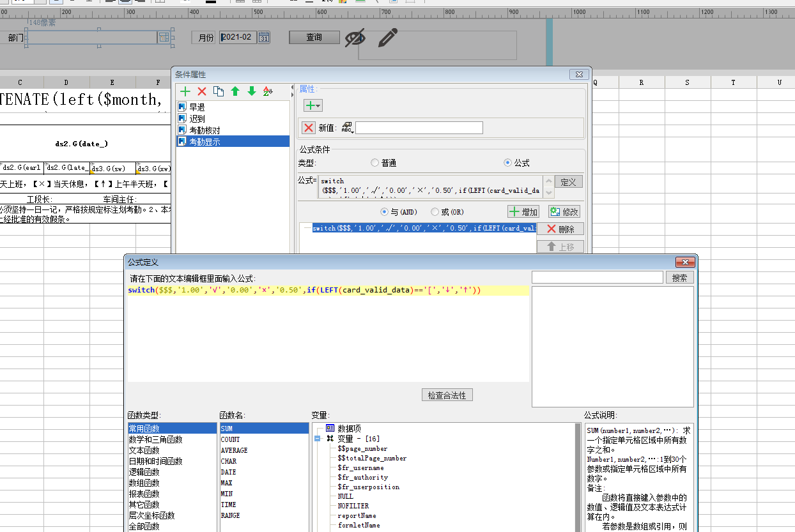
Task: Copy the selected condition entry
Action: click(x=219, y=91)
